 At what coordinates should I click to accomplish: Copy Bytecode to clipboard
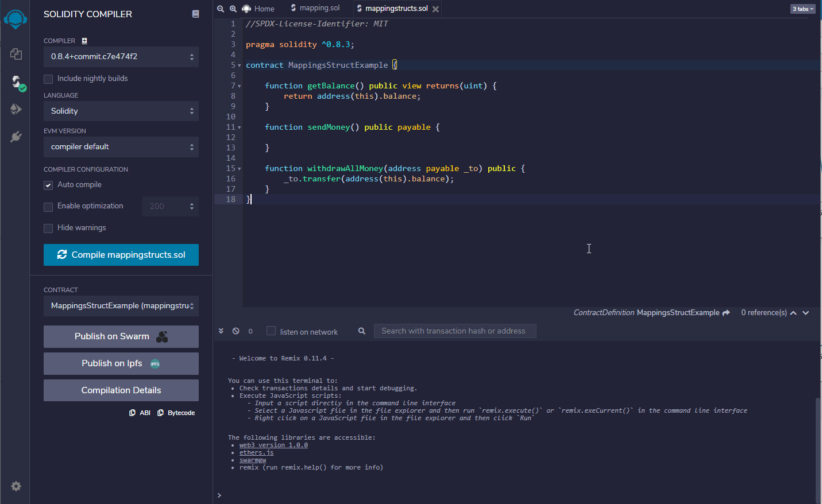coord(176,413)
